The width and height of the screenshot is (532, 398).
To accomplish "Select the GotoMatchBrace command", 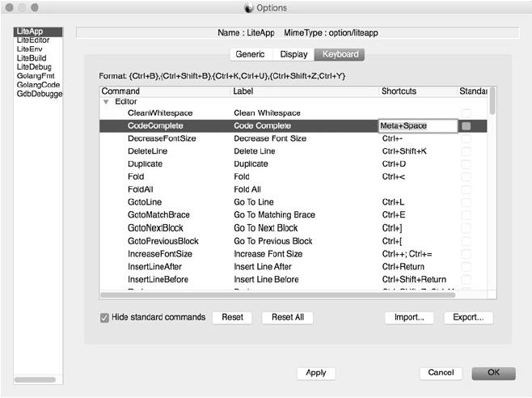I will click(x=158, y=215).
